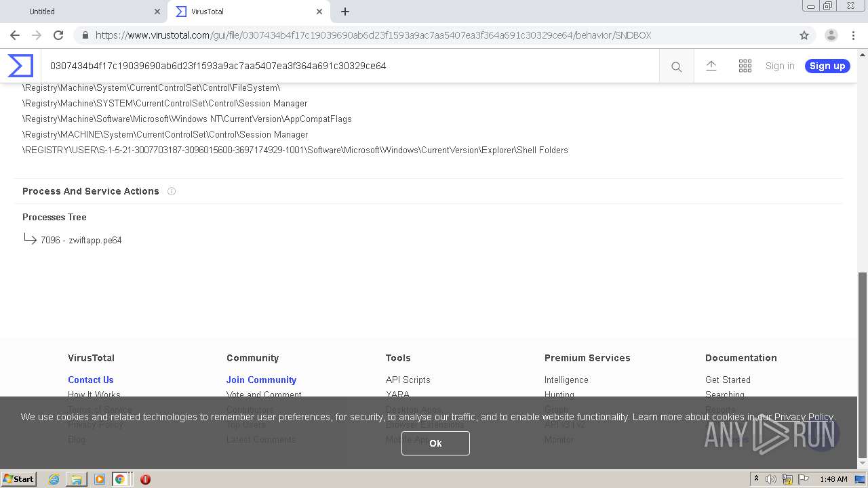Open the Get Started documentation link
Screen dimensions: 868x488
(728, 380)
